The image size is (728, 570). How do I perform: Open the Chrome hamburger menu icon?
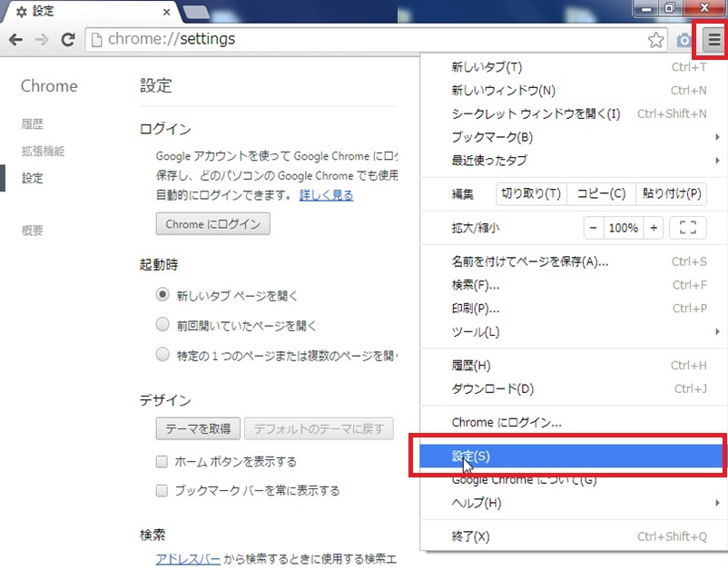713,39
